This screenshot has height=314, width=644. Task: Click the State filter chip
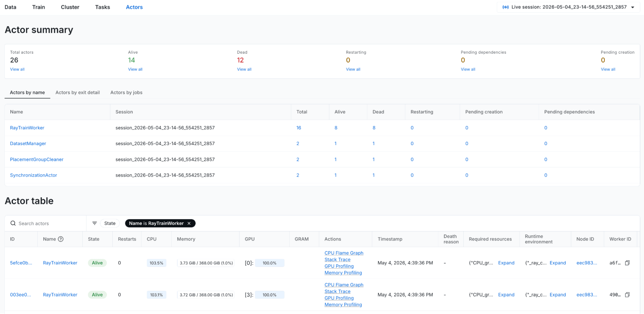[x=110, y=223]
